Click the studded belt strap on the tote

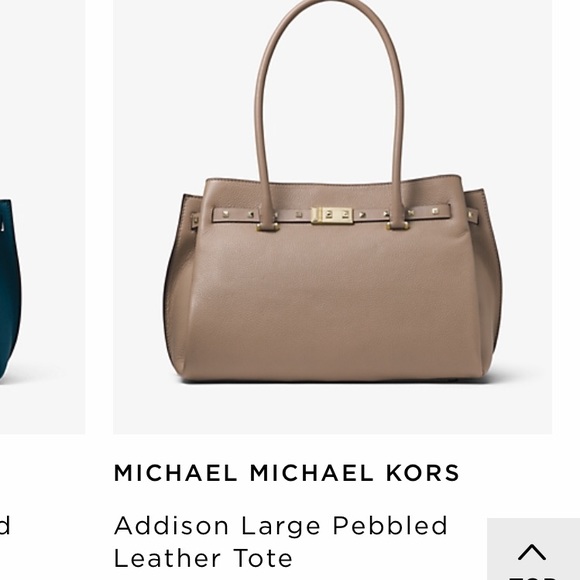[331, 214]
